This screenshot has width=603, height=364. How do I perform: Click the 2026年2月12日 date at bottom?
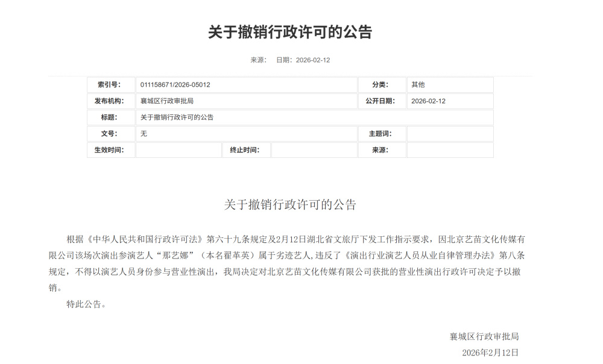click(x=490, y=353)
